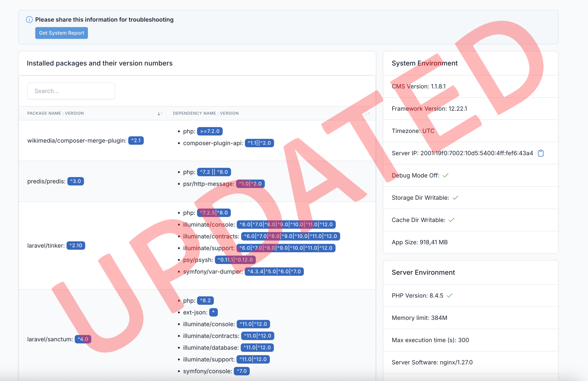This screenshot has height=381, width=588.
Task: Click the >=7.2.0 php version badge
Action: click(210, 131)
